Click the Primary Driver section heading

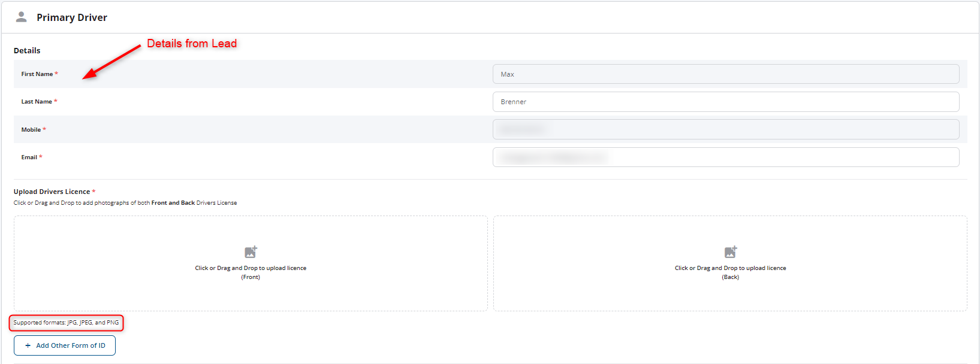pos(72,17)
